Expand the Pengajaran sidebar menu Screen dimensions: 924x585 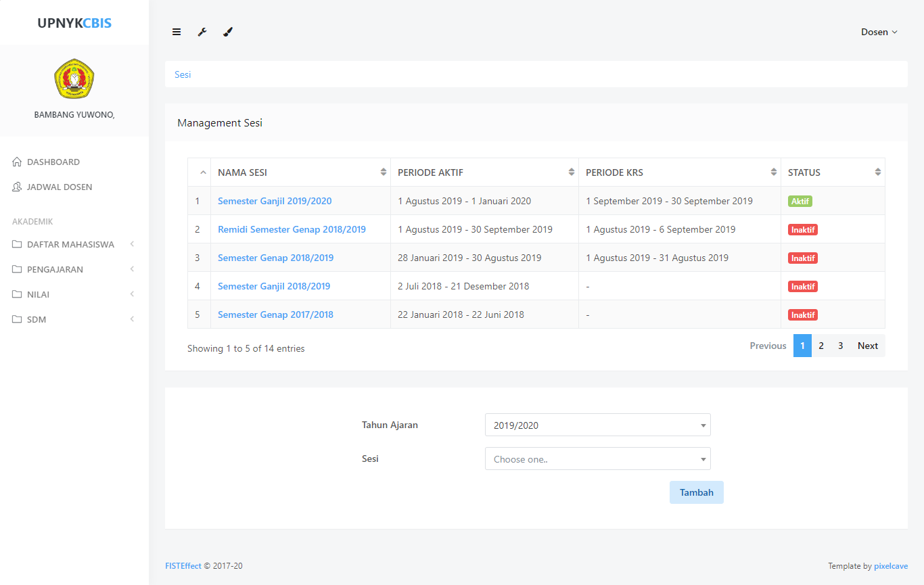point(55,269)
